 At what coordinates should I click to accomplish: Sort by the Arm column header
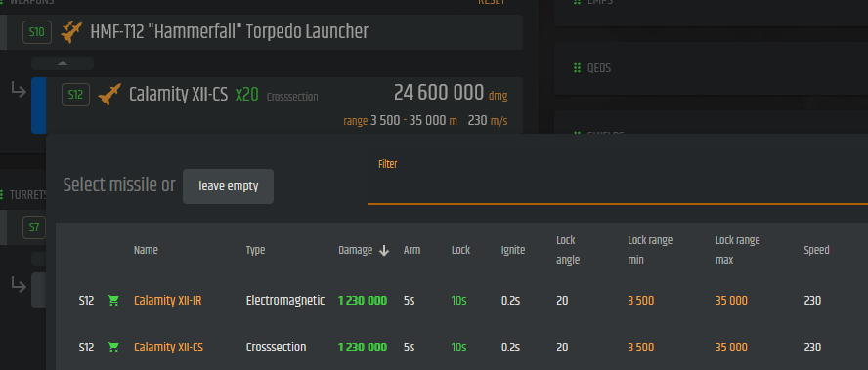(x=412, y=250)
